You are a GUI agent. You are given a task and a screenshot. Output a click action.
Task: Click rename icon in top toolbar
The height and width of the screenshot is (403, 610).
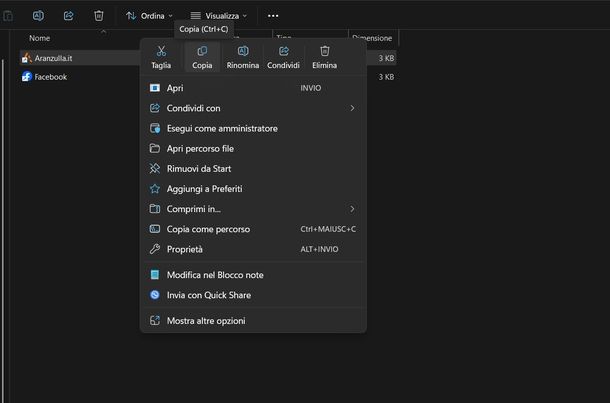[x=38, y=16]
